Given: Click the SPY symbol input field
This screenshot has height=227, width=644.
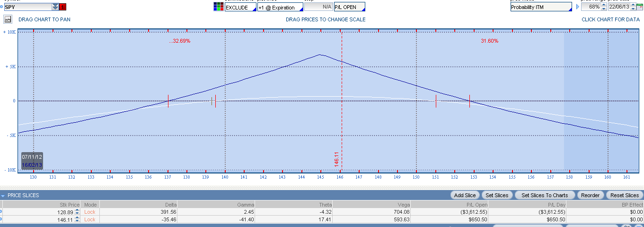Looking at the screenshot, I should (x=28, y=7).
